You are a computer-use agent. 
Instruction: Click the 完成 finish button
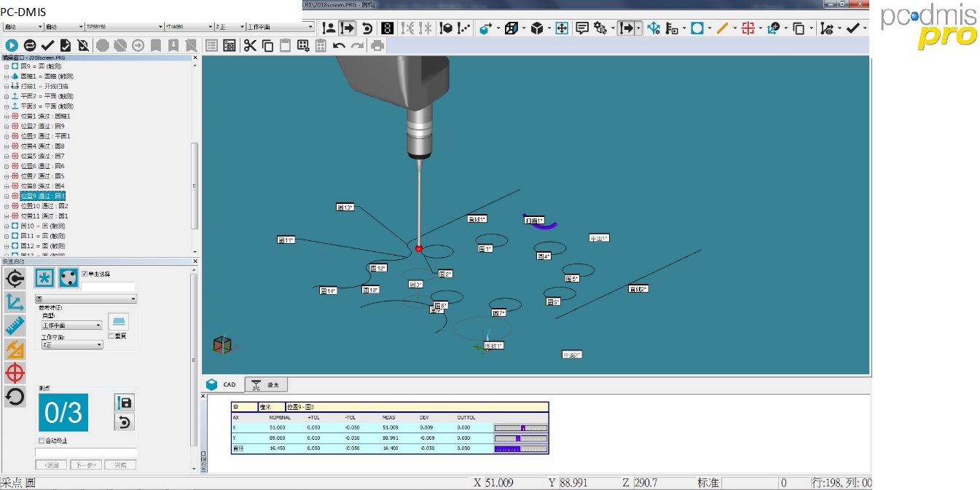pyautogui.click(x=120, y=465)
